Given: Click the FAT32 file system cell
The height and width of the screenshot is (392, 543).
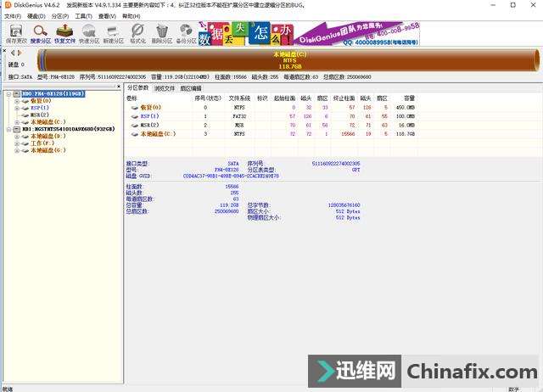Looking at the screenshot, I should (239, 116).
